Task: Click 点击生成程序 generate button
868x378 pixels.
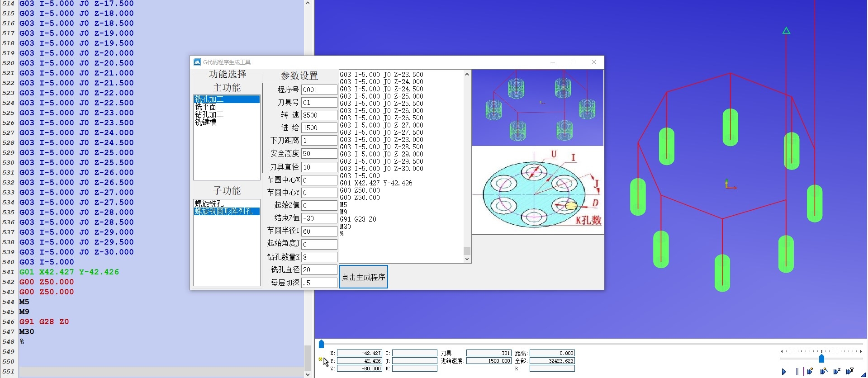Action: tap(364, 277)
